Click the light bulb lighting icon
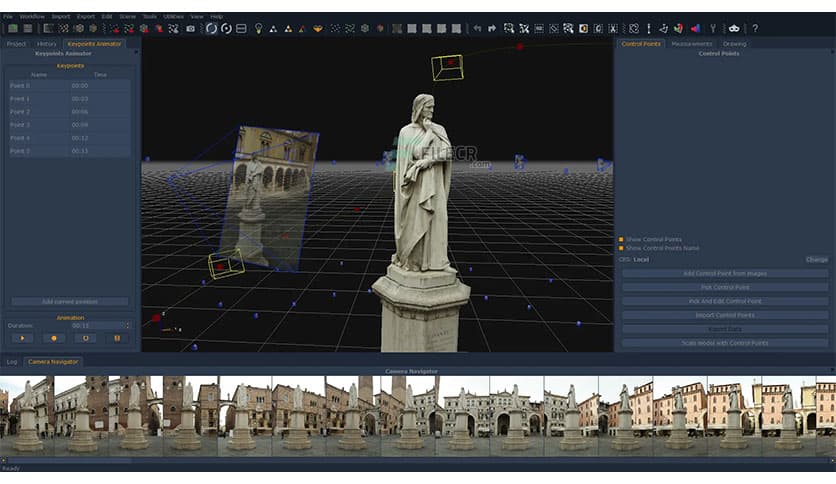The image size is (836, 484). tap(259, 28)
